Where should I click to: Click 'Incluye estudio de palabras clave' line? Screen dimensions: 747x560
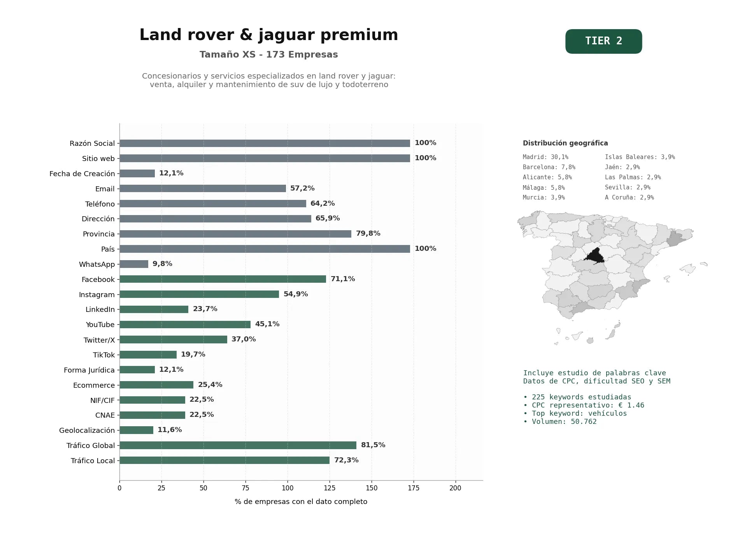(x=594, y=373)
